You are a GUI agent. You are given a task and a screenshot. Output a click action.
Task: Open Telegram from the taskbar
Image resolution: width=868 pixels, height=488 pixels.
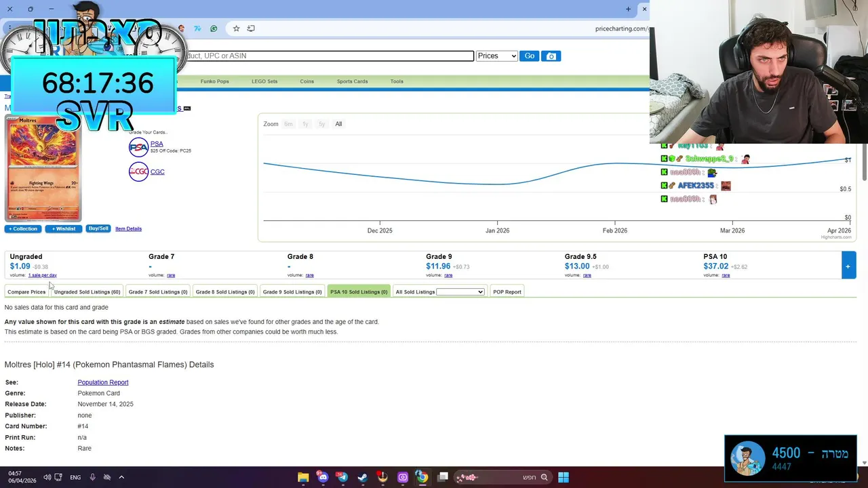(342, 477)
